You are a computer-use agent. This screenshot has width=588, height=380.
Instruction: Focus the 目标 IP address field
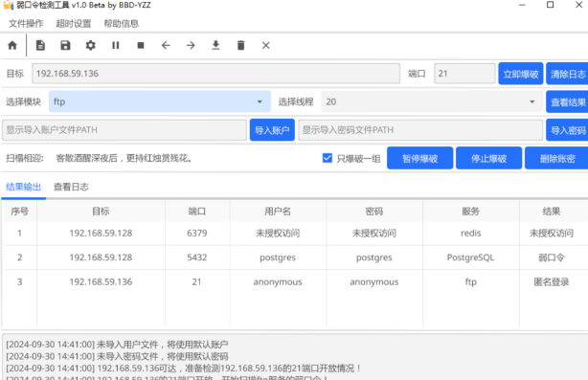click(216, 74)
